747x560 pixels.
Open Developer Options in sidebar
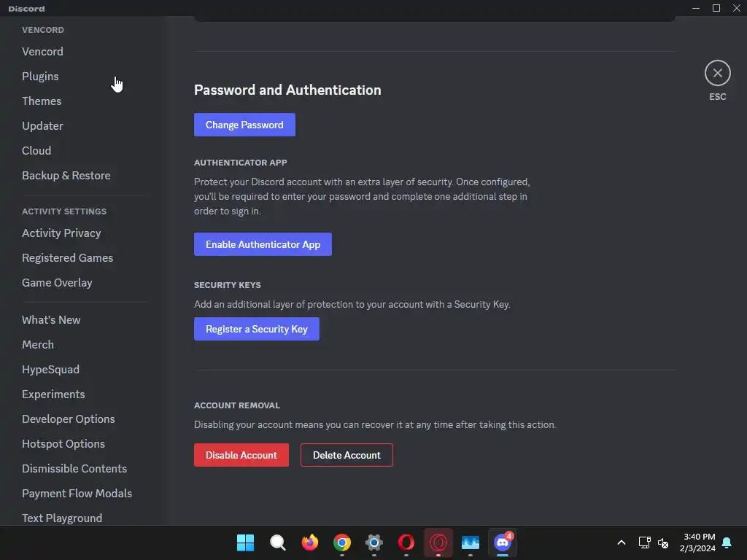(x=69, y=419)
